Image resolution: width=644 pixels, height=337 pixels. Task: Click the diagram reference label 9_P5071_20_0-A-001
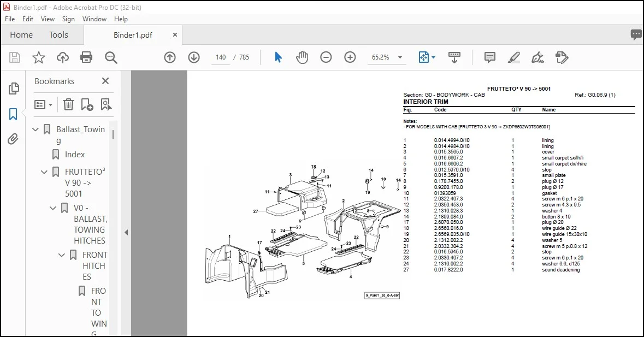click(x=382, y=295)
